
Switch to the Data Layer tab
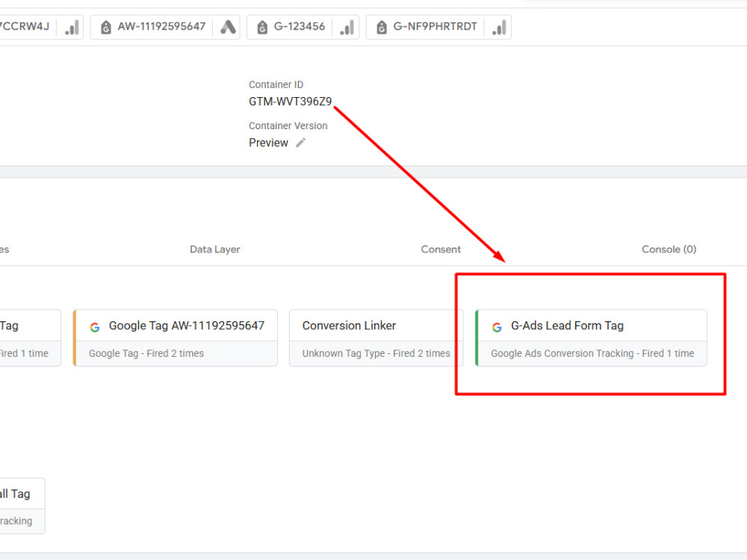(x=215, y=249)
